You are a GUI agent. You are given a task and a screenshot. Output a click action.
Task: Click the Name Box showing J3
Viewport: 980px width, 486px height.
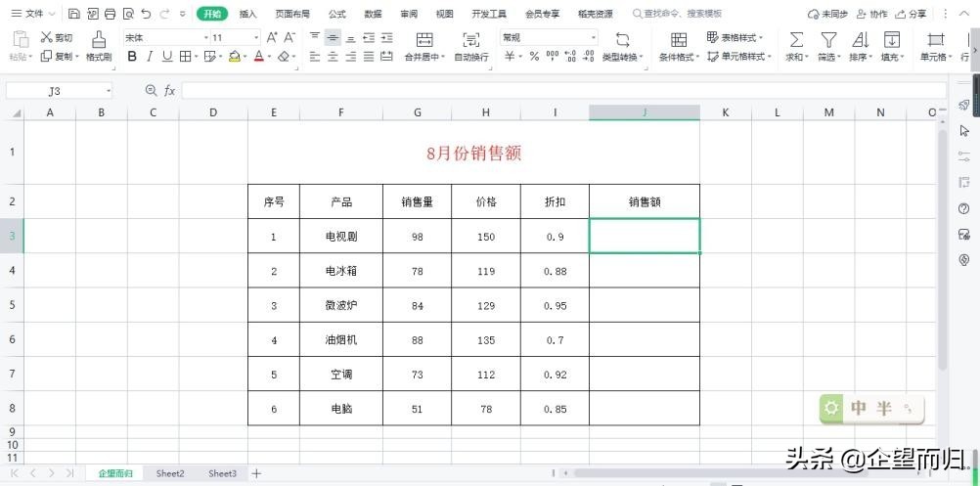60,91
